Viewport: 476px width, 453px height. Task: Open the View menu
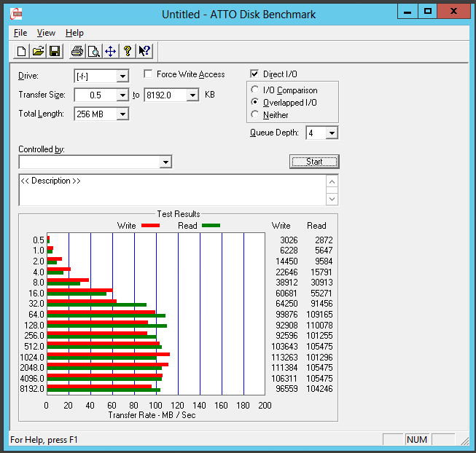(x=46, y=33)
